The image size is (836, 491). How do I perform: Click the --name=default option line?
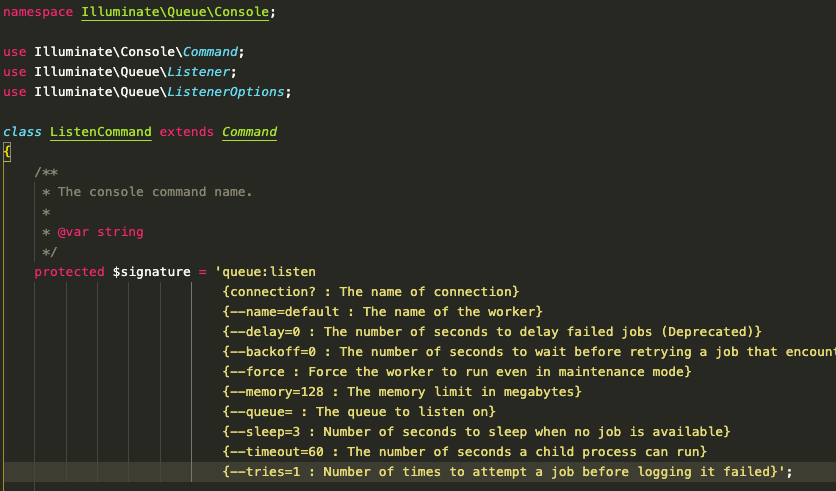[382, 311]
